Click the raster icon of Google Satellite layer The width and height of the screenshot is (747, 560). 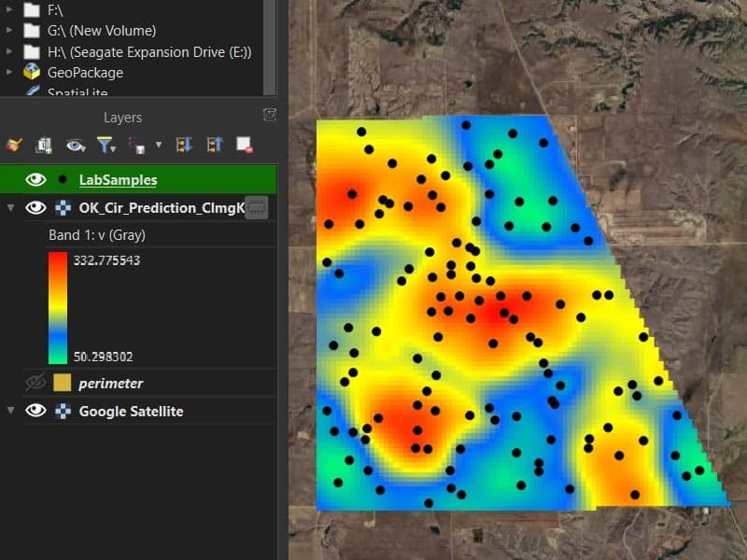click(x=63, y=411)
